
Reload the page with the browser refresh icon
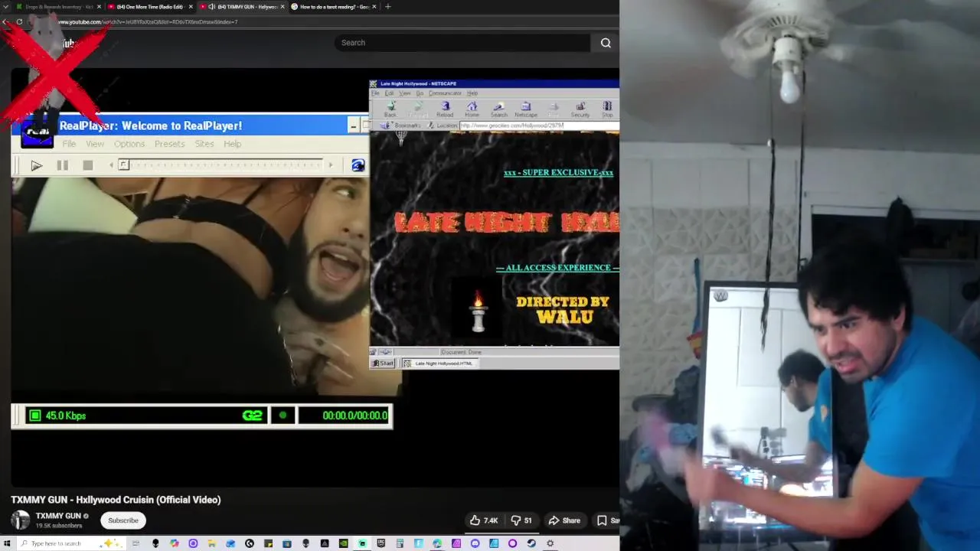click(19, 21)
